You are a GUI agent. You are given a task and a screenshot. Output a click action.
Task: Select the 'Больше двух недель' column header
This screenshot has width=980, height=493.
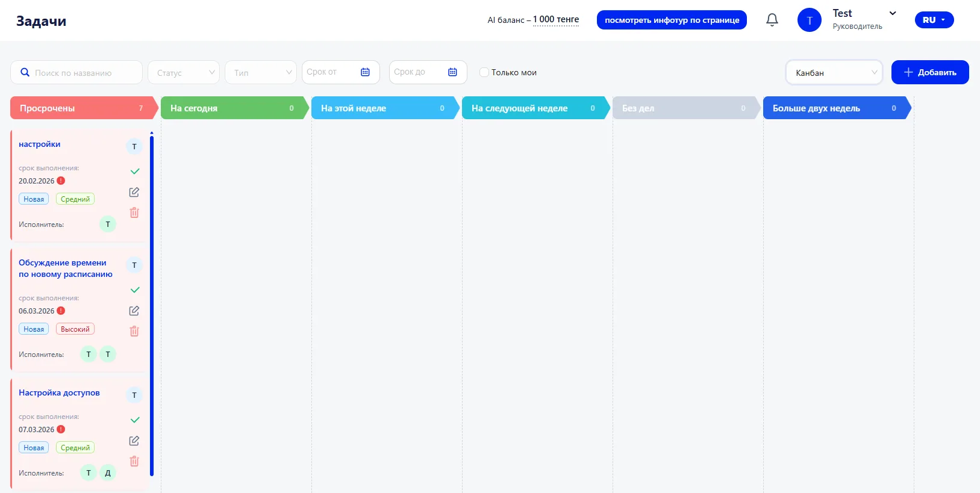coord(837,108)
